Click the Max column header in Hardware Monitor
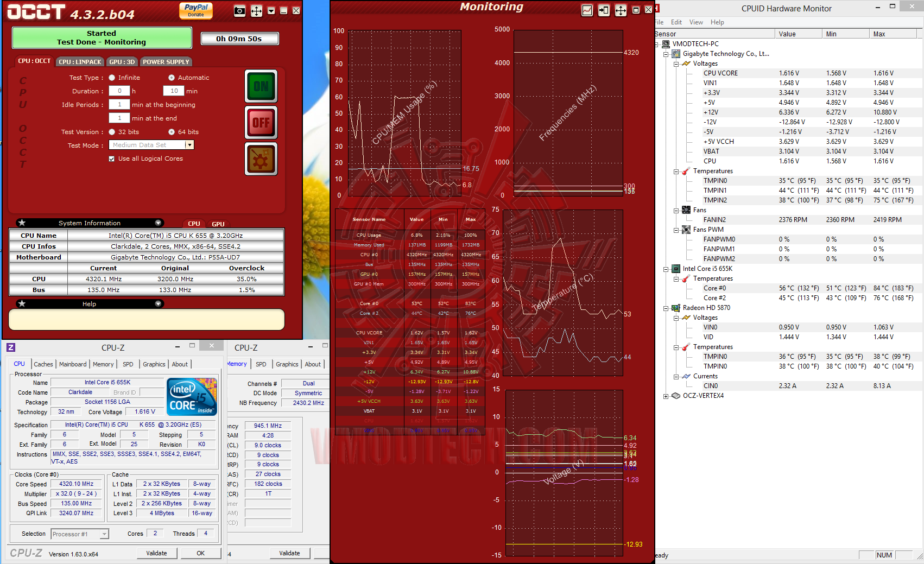Image resolution: width=924 pixels, height=564 pixels. [x=893, y=34]
